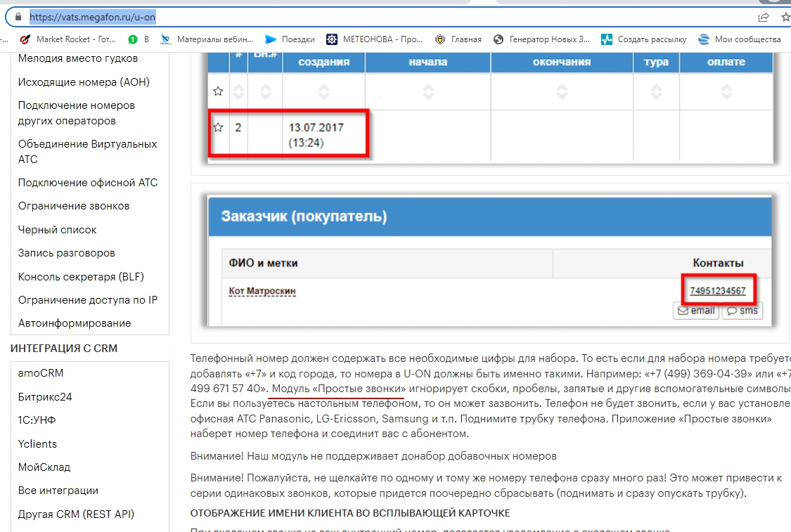Click the share page icon in address bar
Viewport: 791px width, 532px height.
pyautogui.click(x=764, y=17)
